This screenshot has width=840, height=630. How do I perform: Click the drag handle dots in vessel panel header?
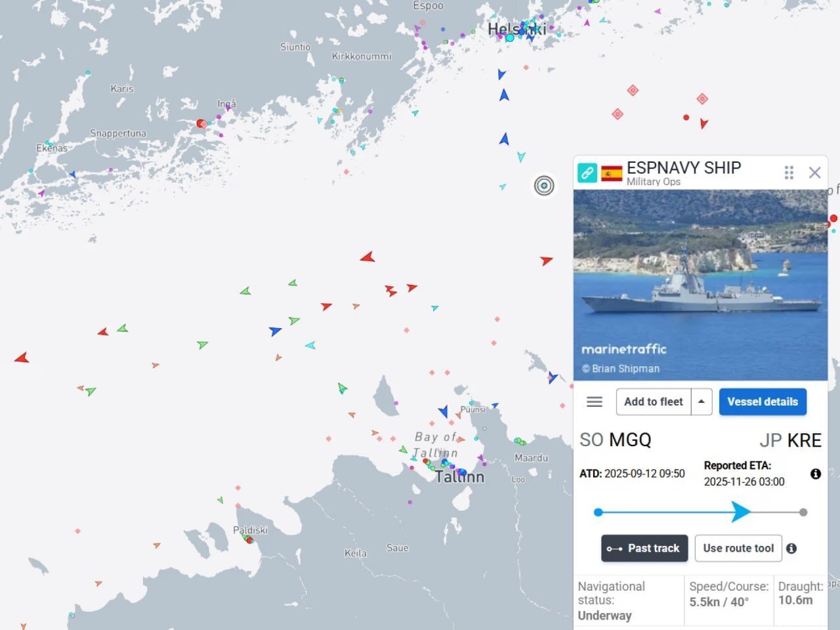coord(789,173)
